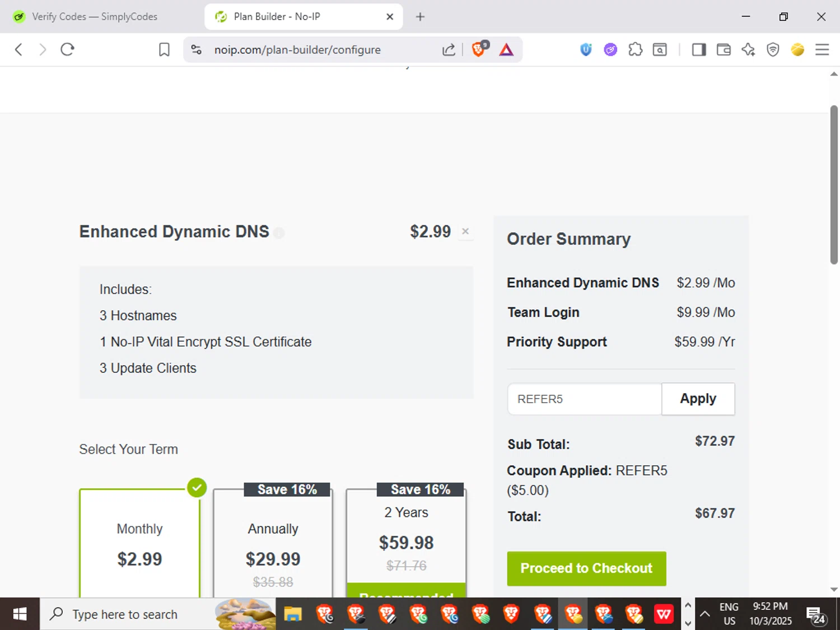Click the Sub Total $72.97 amount
This screenshot has width=840, height=630.
[x=715, y=441]
